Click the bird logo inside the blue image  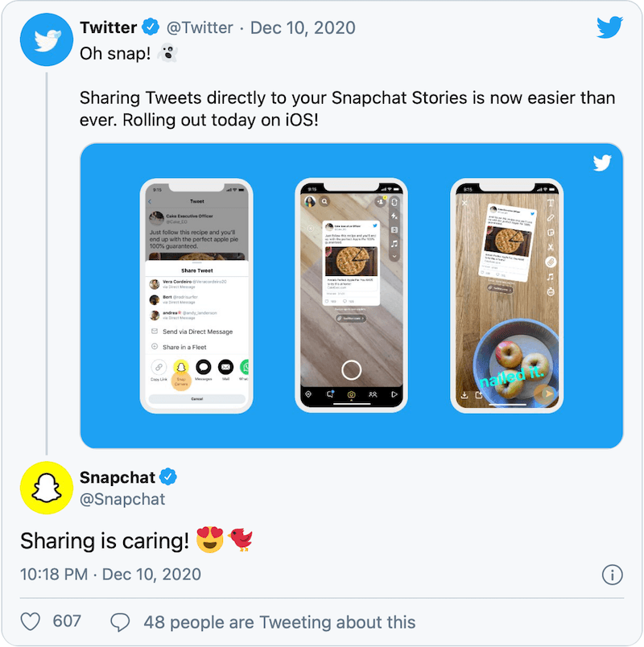(x=602, y=163)
